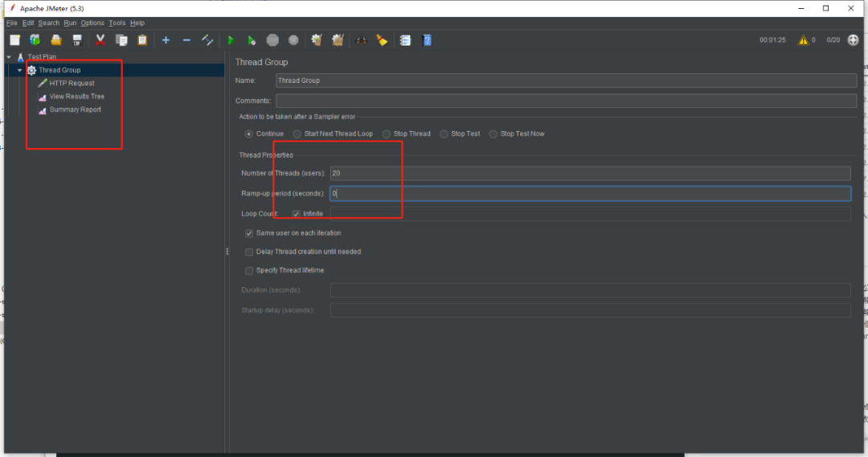Click the Cut scissors icon
The image size is (868, 457).
(x=100, y=40)
